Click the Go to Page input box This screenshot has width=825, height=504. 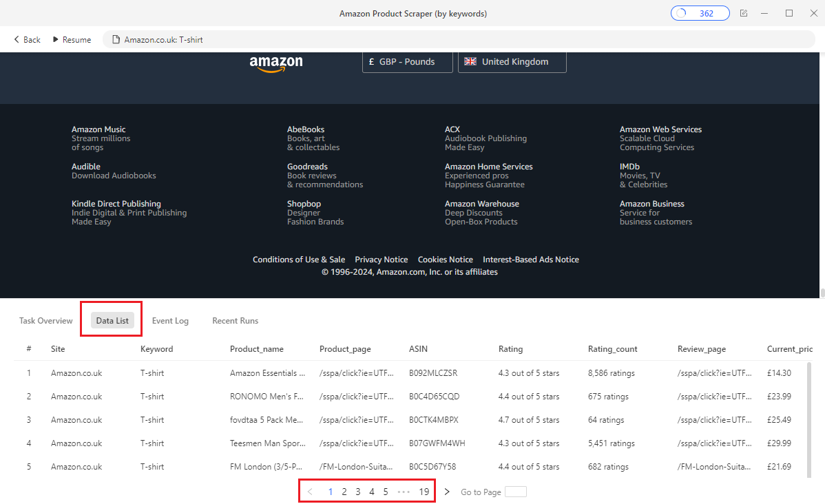click(x=516, y=492)
